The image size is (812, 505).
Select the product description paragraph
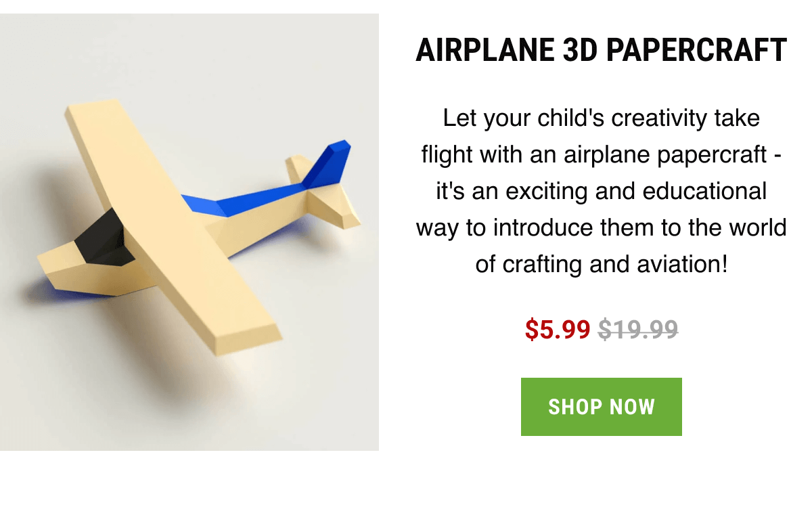(x=602, y=190)
